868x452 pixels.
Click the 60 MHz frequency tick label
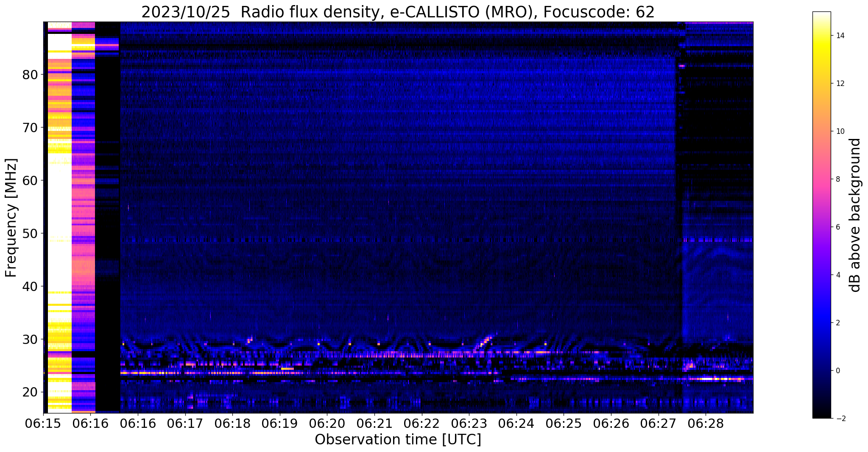[30, 180]
